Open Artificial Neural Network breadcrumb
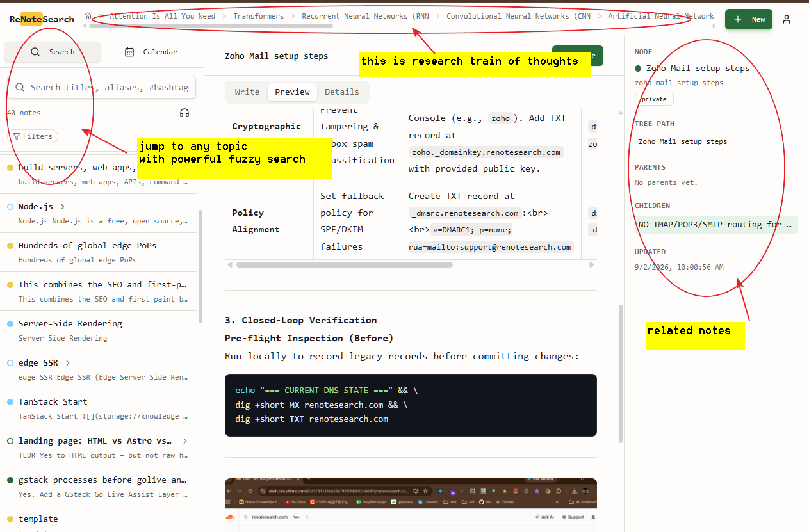Screen dimensions: 809x532 coord(661,16)
